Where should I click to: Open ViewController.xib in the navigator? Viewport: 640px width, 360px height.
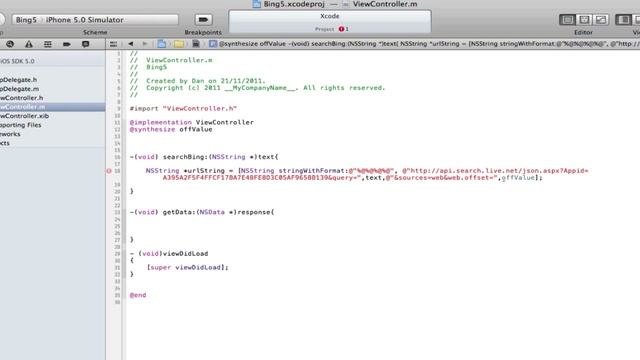click(24, 116)
